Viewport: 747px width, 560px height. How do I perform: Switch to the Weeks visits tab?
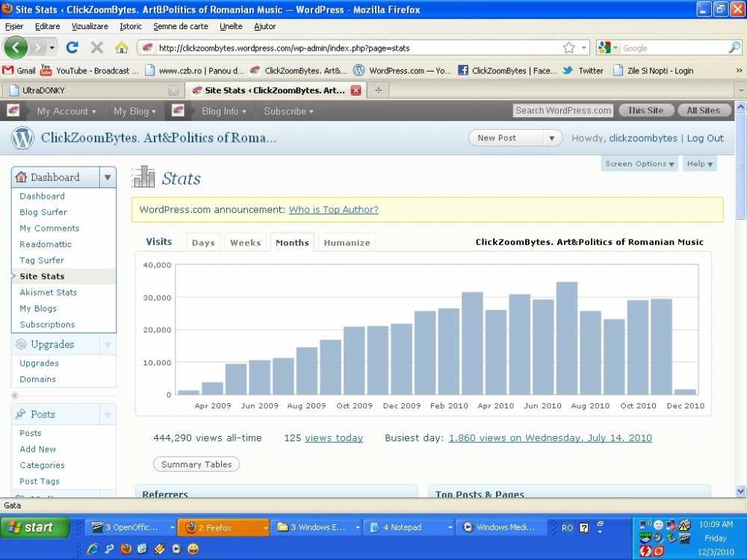click(245, 243)
